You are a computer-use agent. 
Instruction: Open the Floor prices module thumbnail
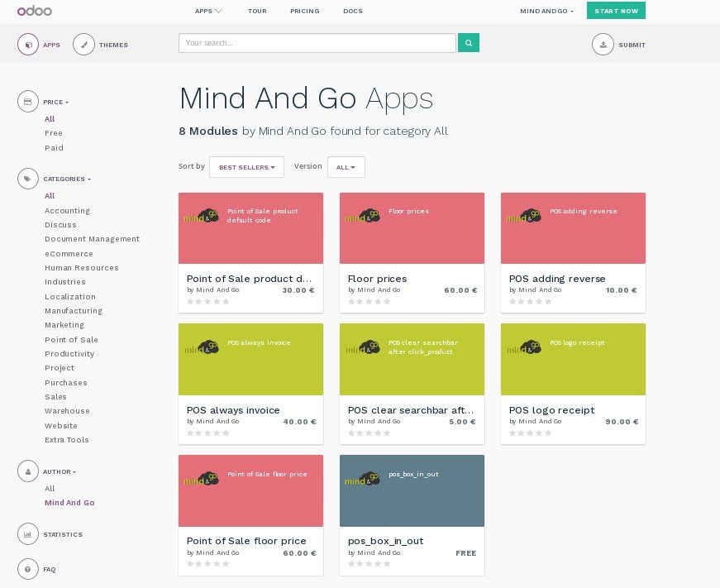click(412, 228)
